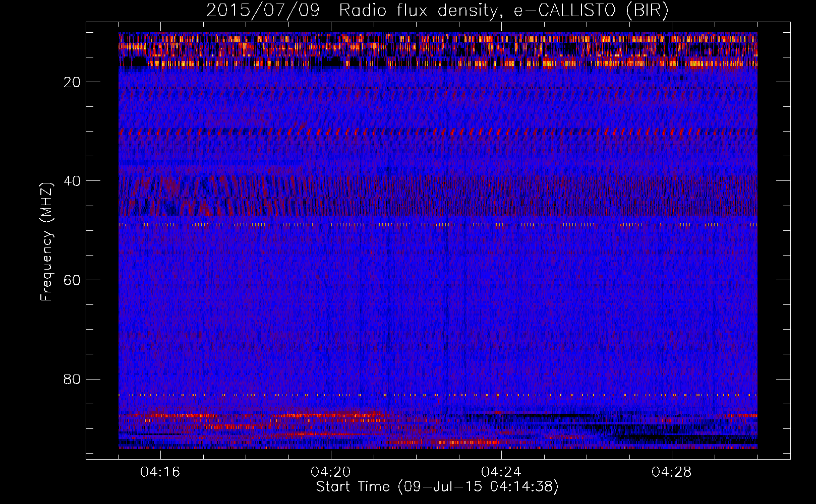Click the 04:28 time tick label

tap(672, 472)
